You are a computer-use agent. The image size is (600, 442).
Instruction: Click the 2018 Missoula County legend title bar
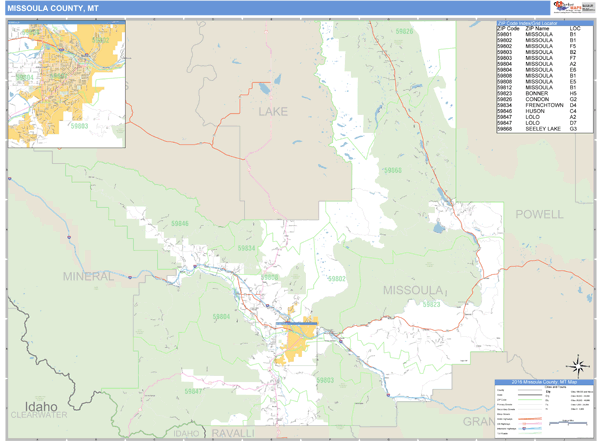[543, 382]
